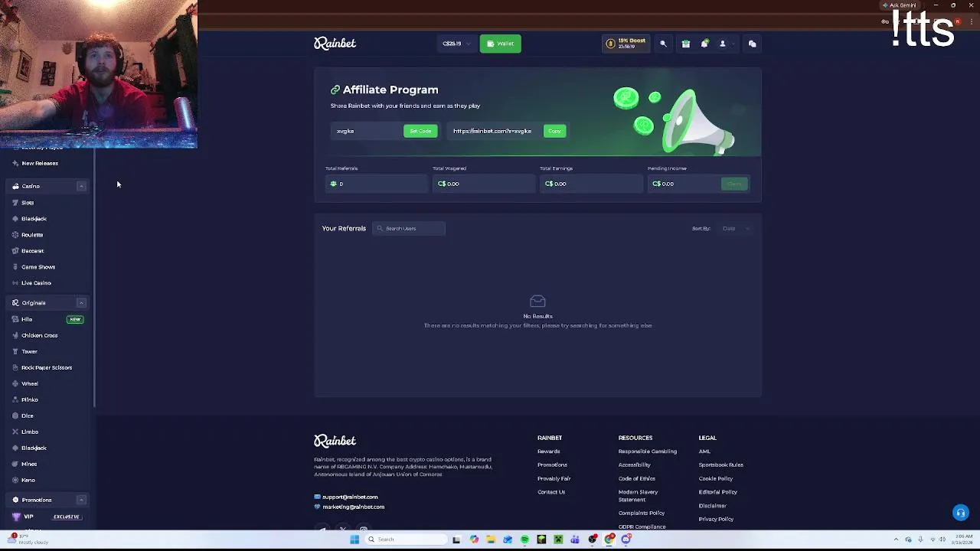Collapse the Casino sidebar section
The height and width of the screenshot is (551, 980).
(x=81, y=186)
